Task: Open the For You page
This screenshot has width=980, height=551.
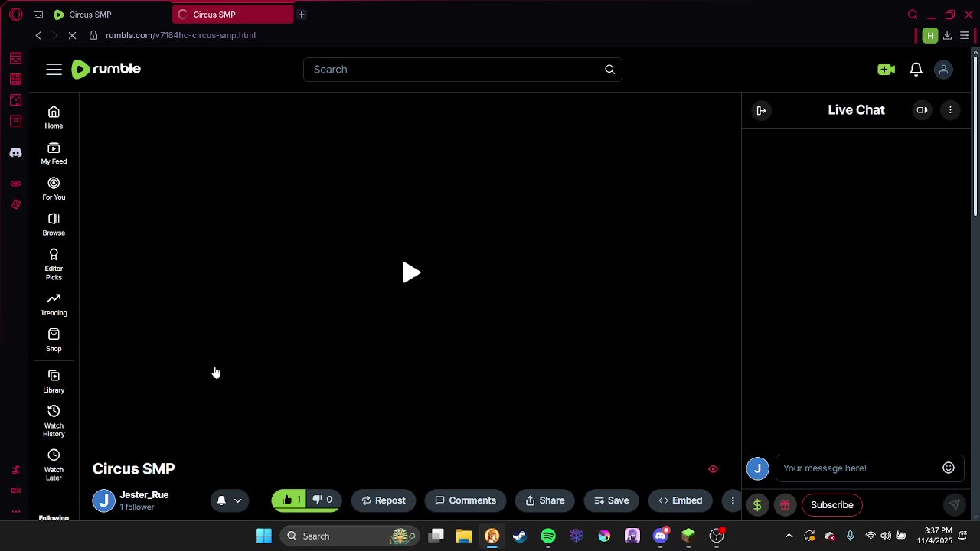Action: click(x=54, y=188)
